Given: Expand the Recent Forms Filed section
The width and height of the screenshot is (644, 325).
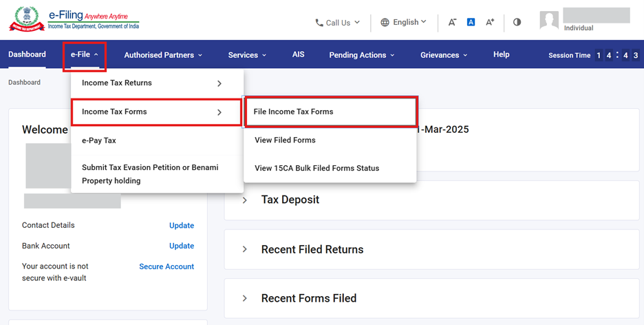Looking at the screenshot, I should 245,298.
